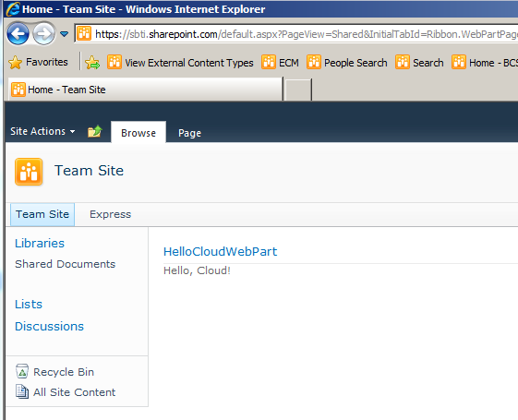
Task: Open the People Search favorite
Action: [346, 63]
